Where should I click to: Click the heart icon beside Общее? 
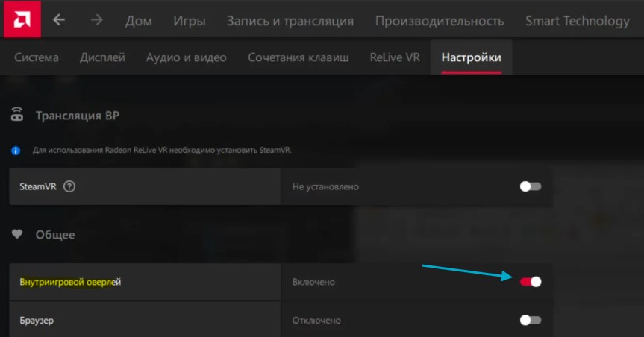tap(17, 234)
